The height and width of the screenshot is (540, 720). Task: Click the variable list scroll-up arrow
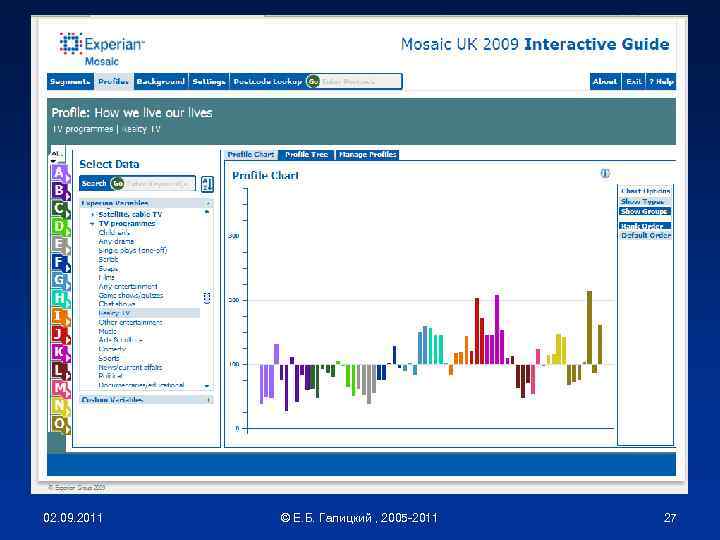(207, 212)
